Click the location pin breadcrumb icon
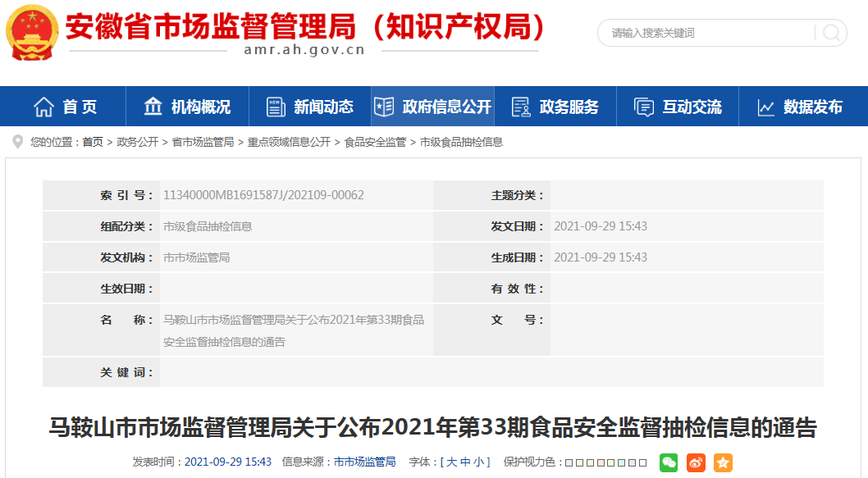 pyautogui.click(x=18, y=142)
